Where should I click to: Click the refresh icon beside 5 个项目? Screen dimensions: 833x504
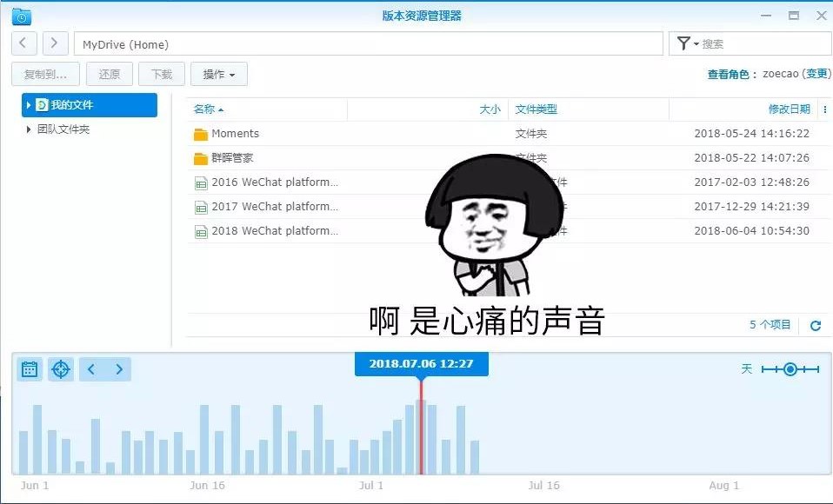click(x=816, y=326)
